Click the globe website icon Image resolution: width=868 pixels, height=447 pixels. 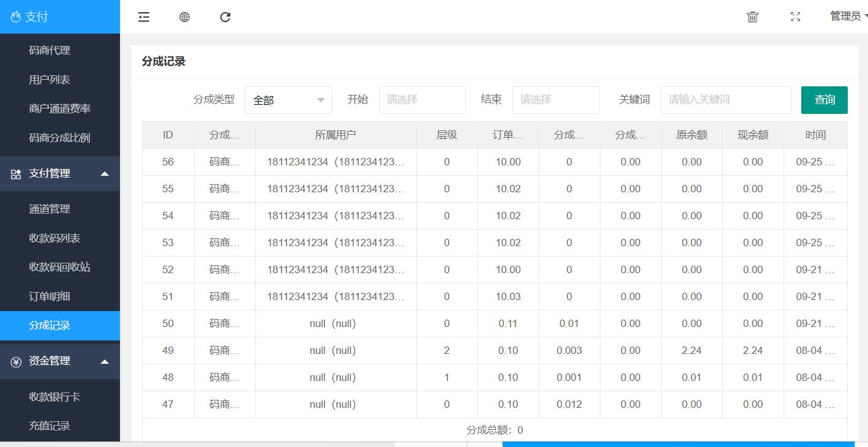click(184, 17)
